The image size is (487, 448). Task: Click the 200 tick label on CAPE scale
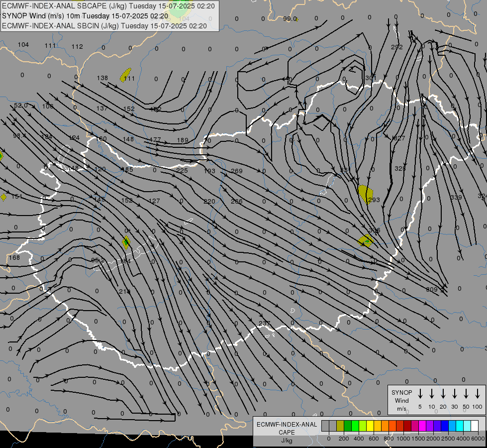click(344, 439)
